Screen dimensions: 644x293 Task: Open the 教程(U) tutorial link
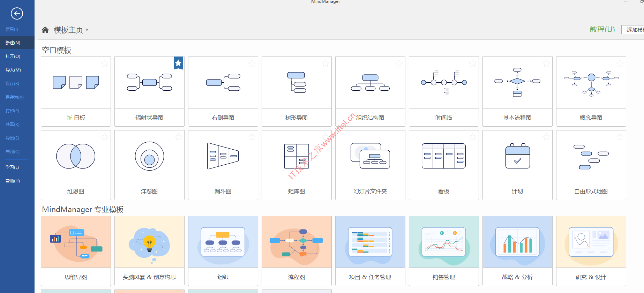pos(602,29)
